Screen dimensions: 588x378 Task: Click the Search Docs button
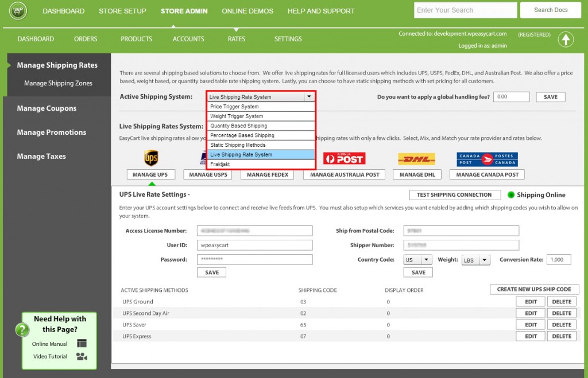551,10
